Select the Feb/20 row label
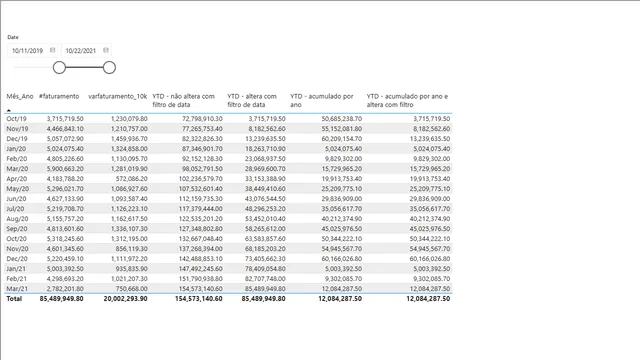The image size is (640, 360). point(16,159)
